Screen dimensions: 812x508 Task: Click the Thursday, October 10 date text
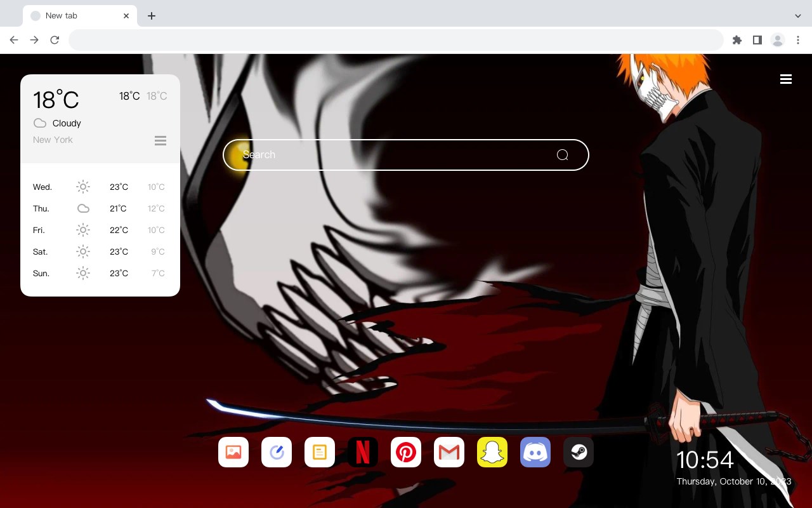734,481
